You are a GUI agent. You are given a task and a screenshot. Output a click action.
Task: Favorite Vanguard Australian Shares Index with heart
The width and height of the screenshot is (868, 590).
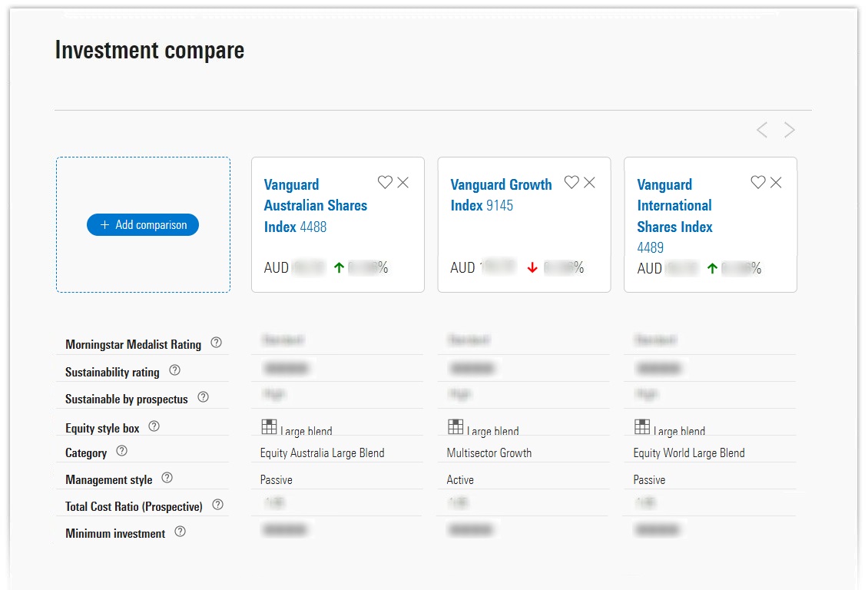[385, 182]
